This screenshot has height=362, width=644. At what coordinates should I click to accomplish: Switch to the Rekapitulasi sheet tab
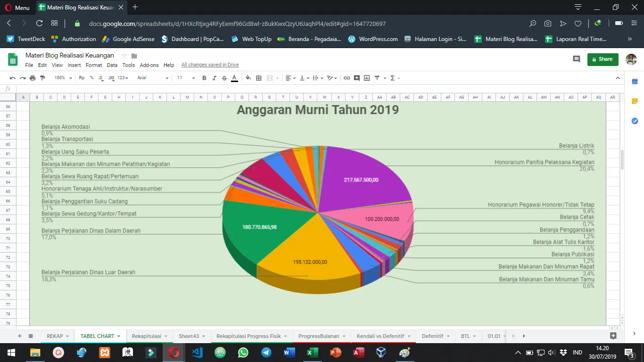tap(147, 336)
